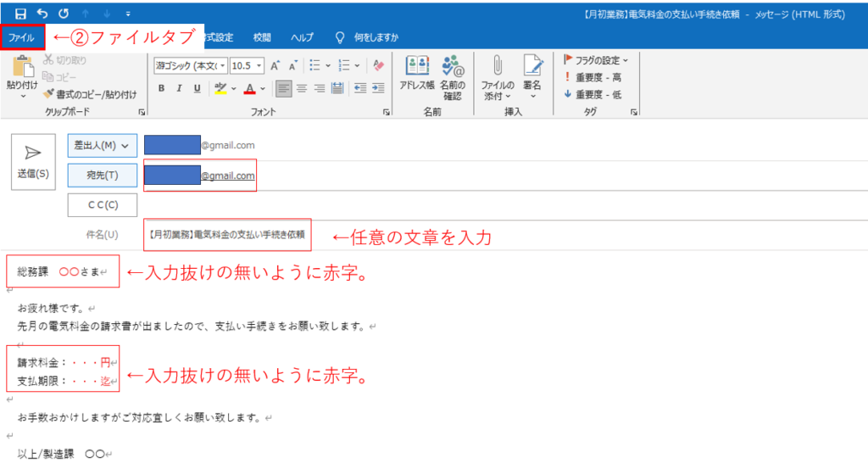Open the クリップボード dialog launcher

click(x=142, y=112)
